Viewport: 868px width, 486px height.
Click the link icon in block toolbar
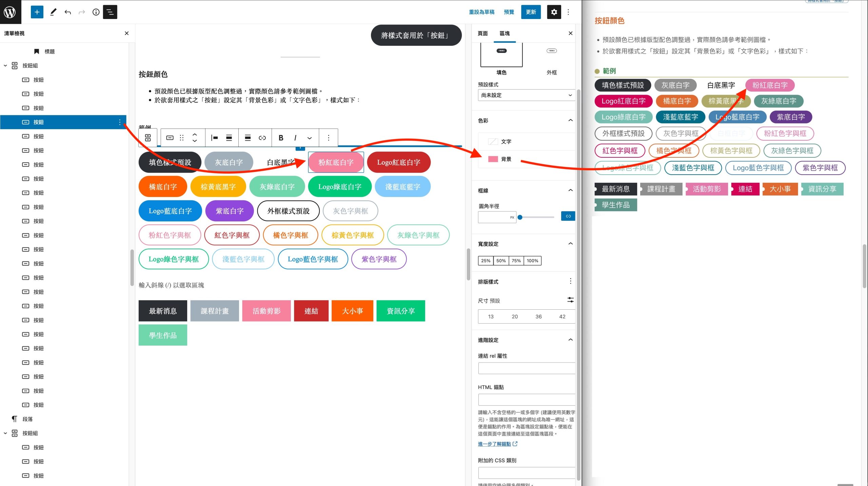point(262,138)
